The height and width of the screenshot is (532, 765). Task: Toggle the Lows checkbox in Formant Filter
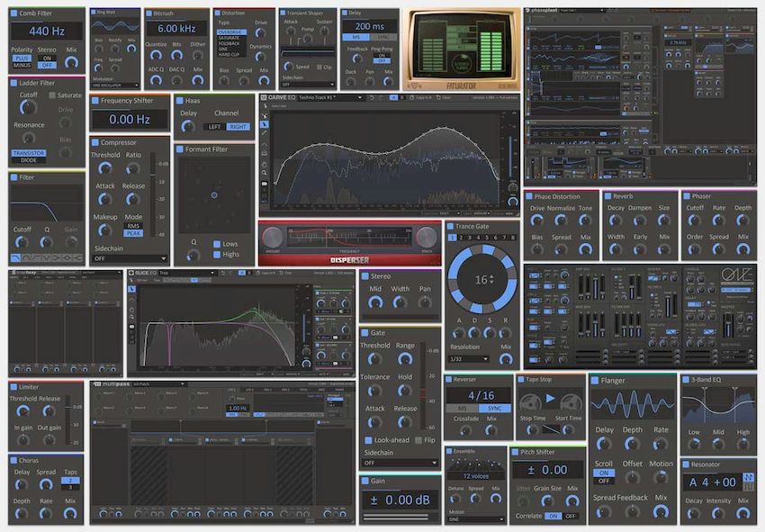[x=217, y=244]
